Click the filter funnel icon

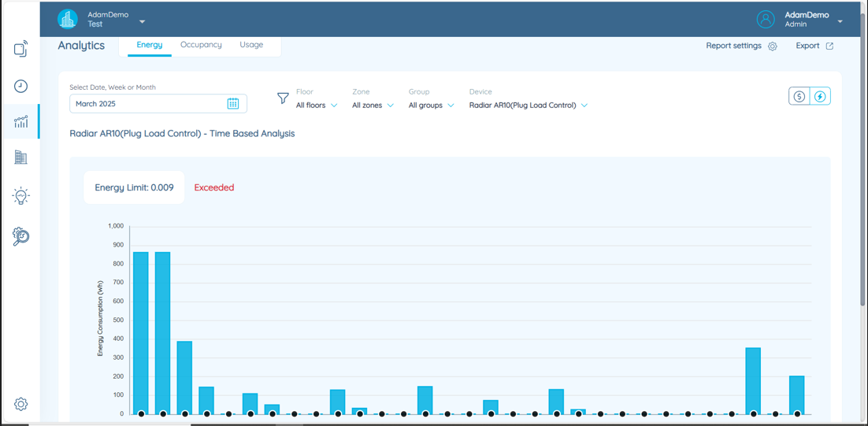(283, 98)
